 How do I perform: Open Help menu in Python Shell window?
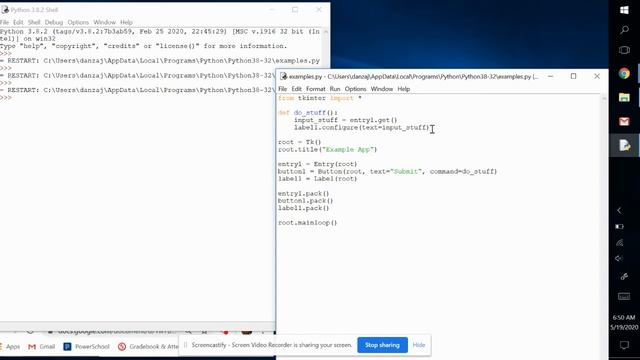[x=126, y=22]
